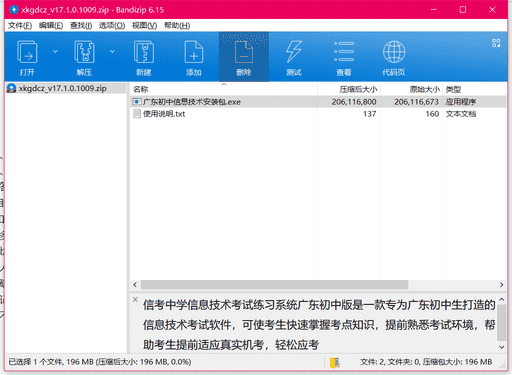Viewport: 512px width, 375px height.
Task: Minimize the Bandizip window
Action: pos(434,10)
